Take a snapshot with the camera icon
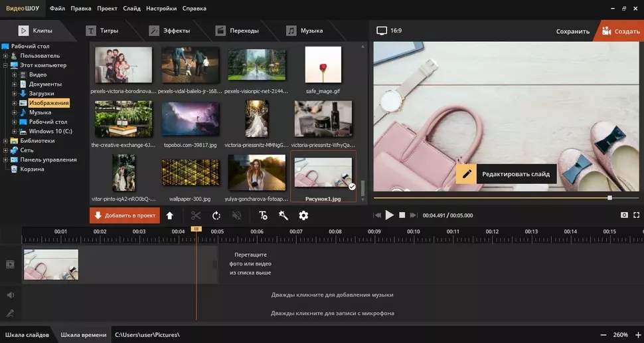 [624, 215]
